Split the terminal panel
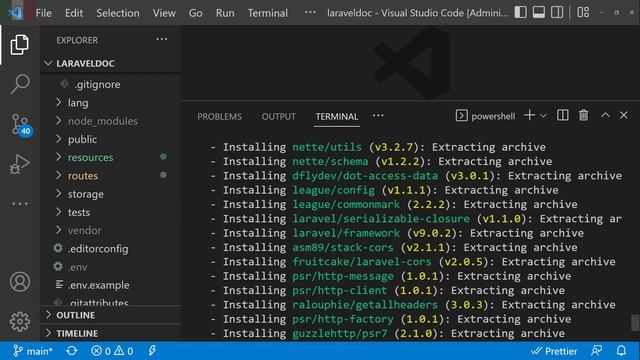Viewport: 640px width, 360px height. pyautogui.click(x=563, y=116)
